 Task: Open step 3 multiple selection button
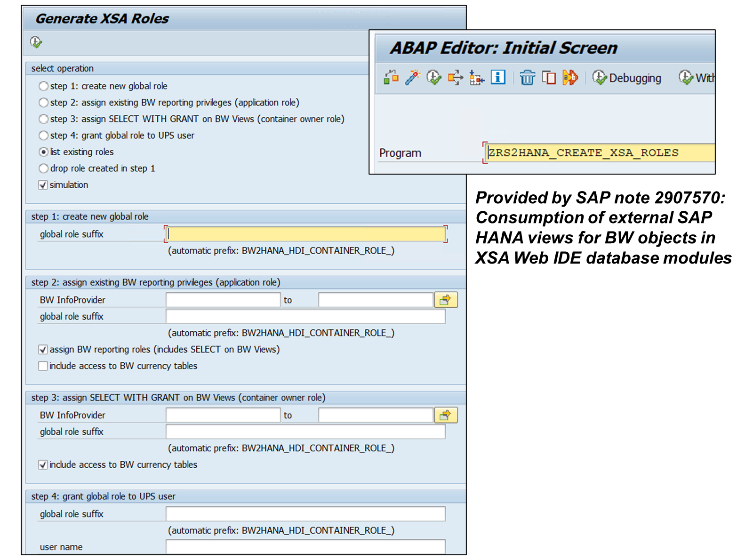point(446,415)
